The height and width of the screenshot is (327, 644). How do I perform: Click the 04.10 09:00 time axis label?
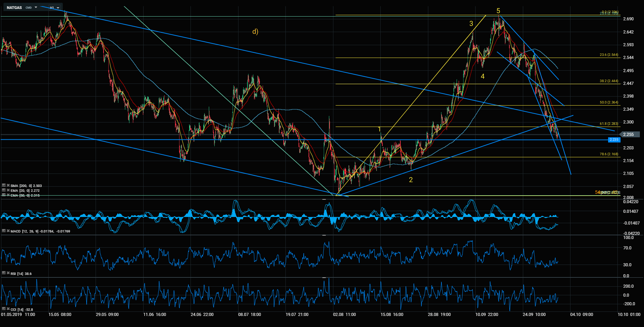click(582, 315)
